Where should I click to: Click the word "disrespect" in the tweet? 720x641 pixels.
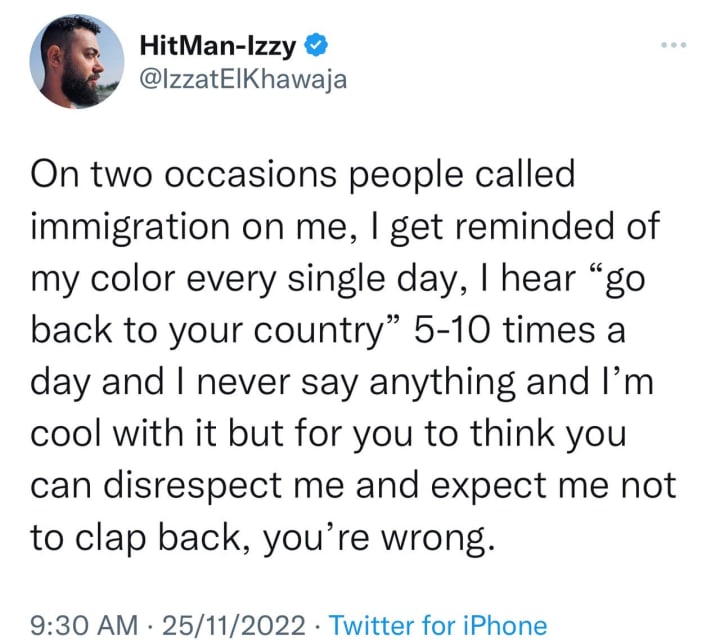coord(192,486)
